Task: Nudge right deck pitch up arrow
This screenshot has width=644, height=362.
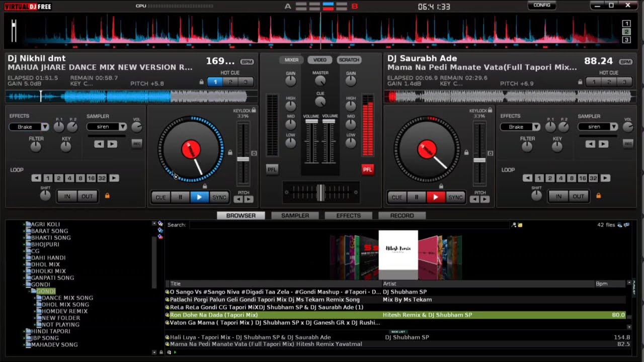Action: (485, 200)
